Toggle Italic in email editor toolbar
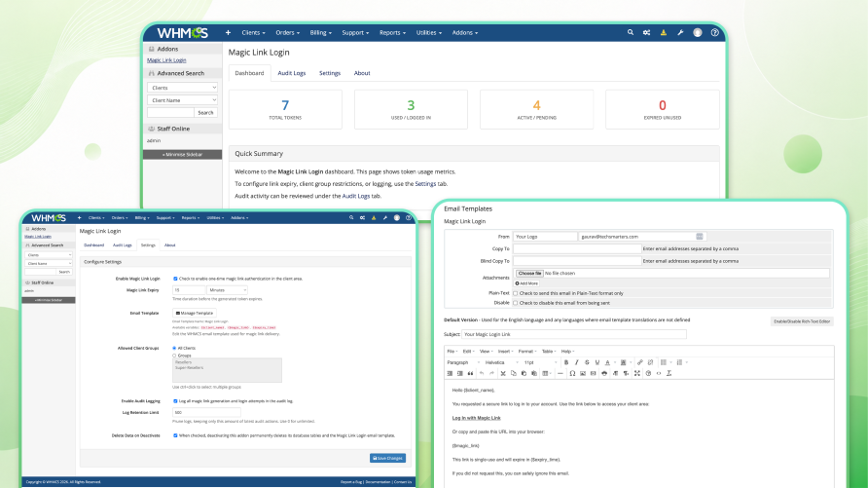The image size is (868, 488). pyautogui.click(x=576, y=362)
